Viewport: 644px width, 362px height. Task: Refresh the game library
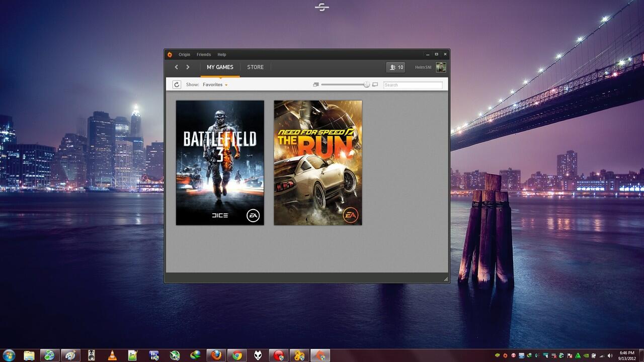[177, 84]
